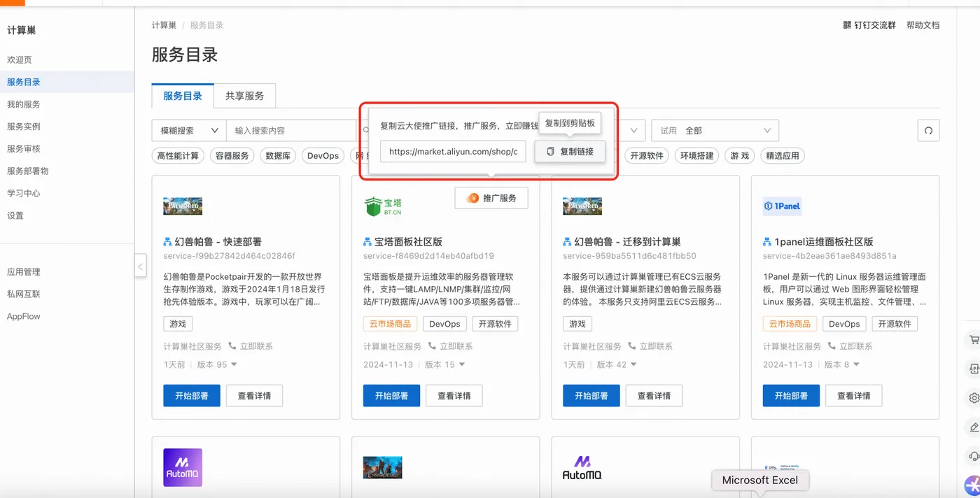Open 学习中心 in sidebar

[x=24, y=194]
